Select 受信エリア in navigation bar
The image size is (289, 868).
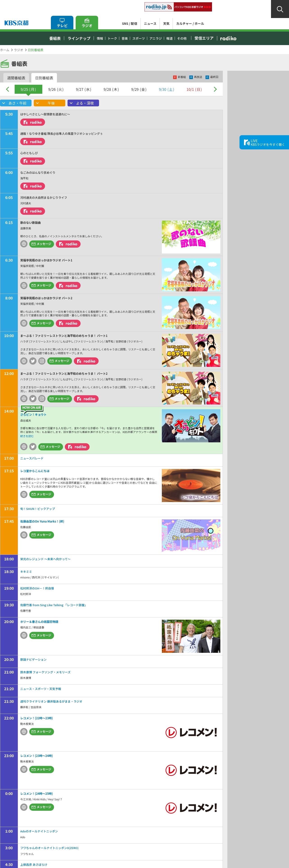(204, 38)
